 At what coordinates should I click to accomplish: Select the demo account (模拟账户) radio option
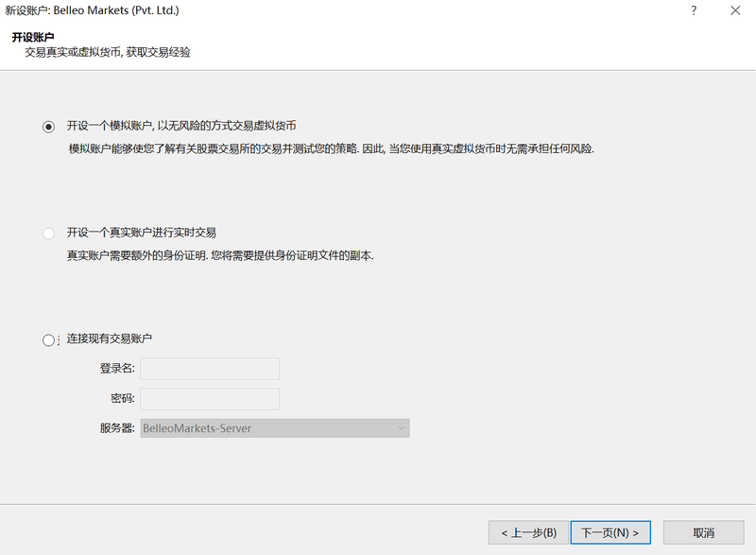[x=48, y=127]
